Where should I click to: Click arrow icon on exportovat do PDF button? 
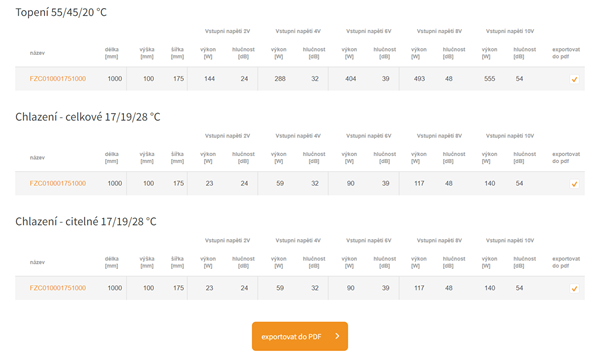pyautogui.click(x=337, y=336)
